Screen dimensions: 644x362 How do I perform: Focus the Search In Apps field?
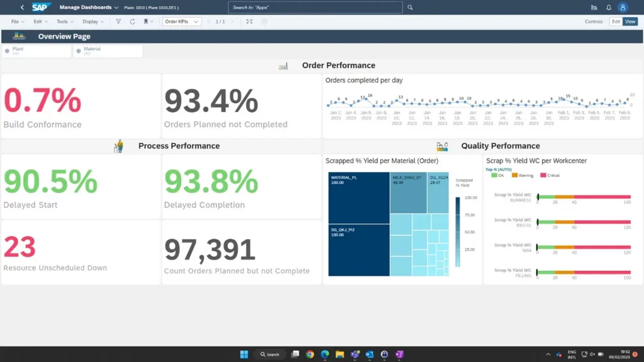[315, 8]
